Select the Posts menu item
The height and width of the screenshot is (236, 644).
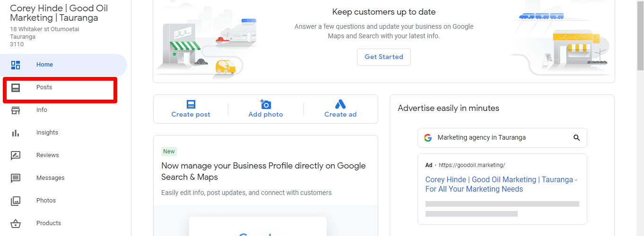tap(44, 87)
